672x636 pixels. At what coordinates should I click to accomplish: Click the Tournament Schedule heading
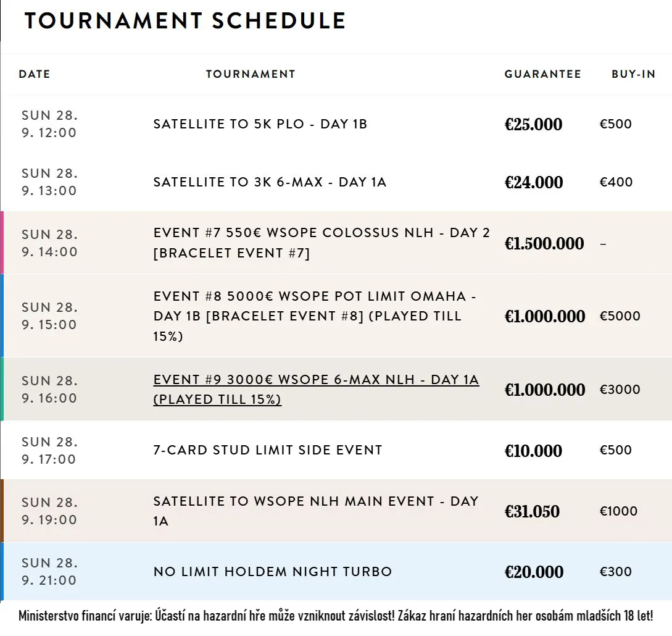click(185, 20)
